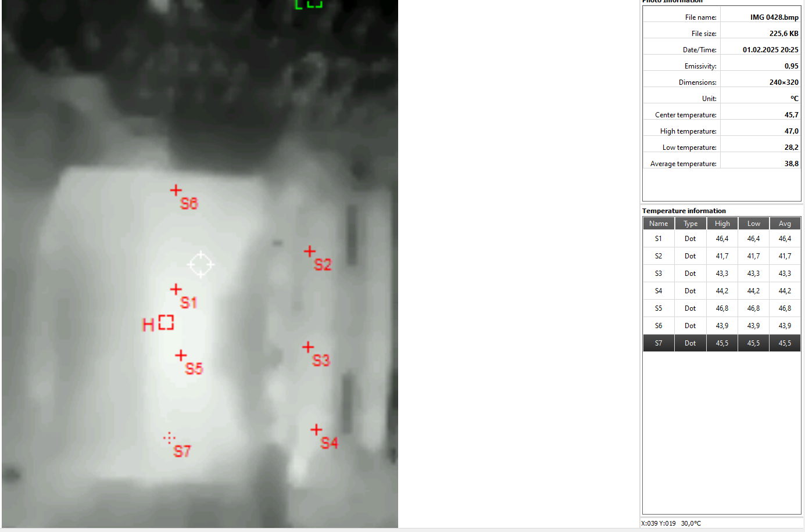Click the Average temperature value 38,8

(x=791, y=164)
